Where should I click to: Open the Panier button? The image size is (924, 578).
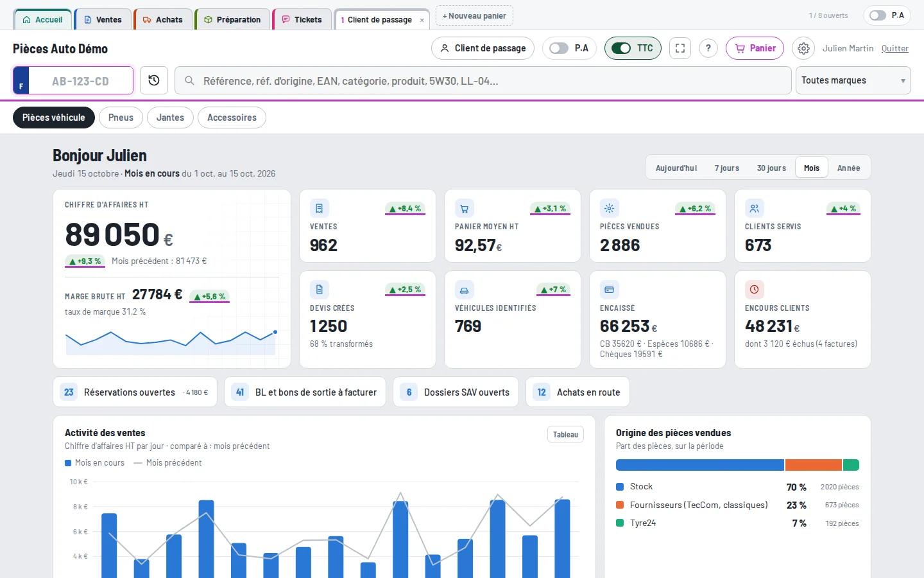755,48
